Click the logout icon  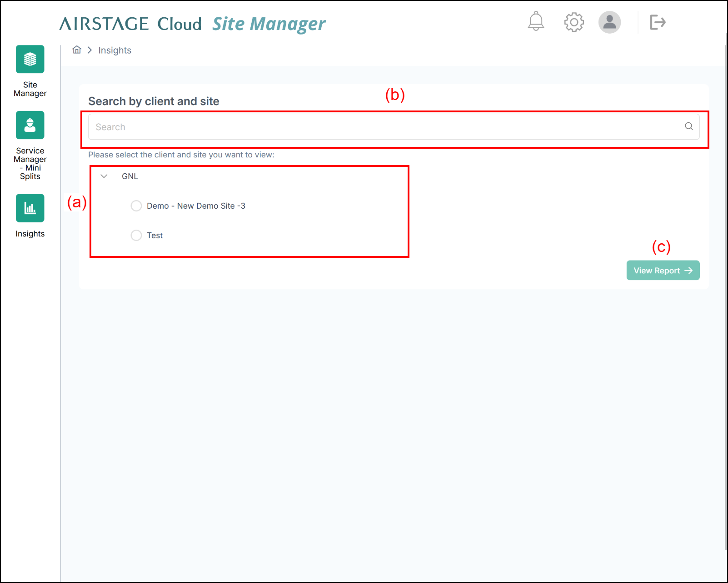pyautogui.click(x=658, y=22)
